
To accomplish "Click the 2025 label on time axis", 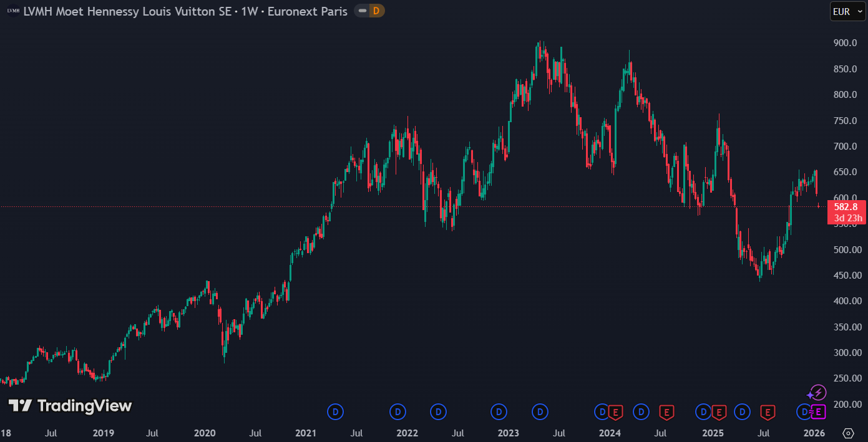I will pyautogui.click(x=713, y=433).
